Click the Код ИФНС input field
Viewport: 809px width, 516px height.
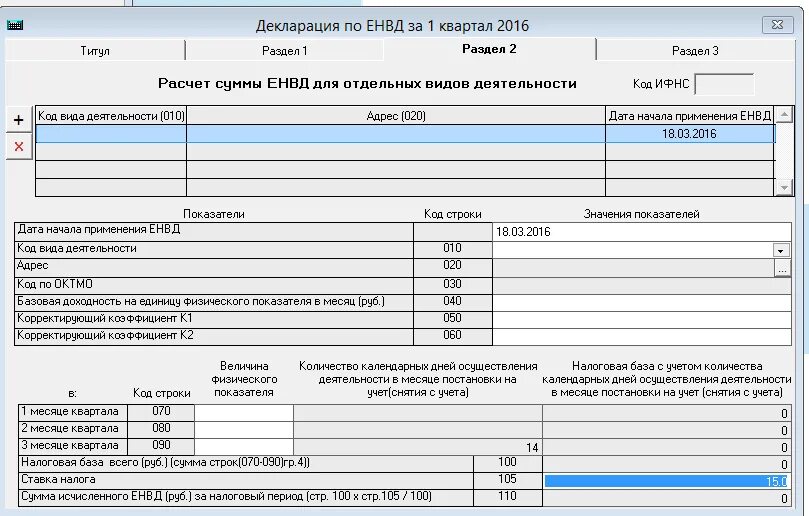(724, 84)
